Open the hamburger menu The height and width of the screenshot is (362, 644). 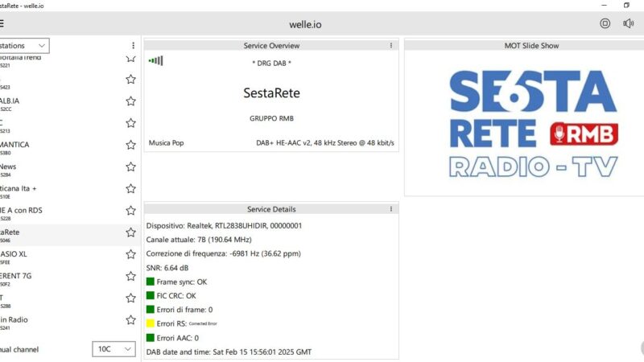[2, 24]
